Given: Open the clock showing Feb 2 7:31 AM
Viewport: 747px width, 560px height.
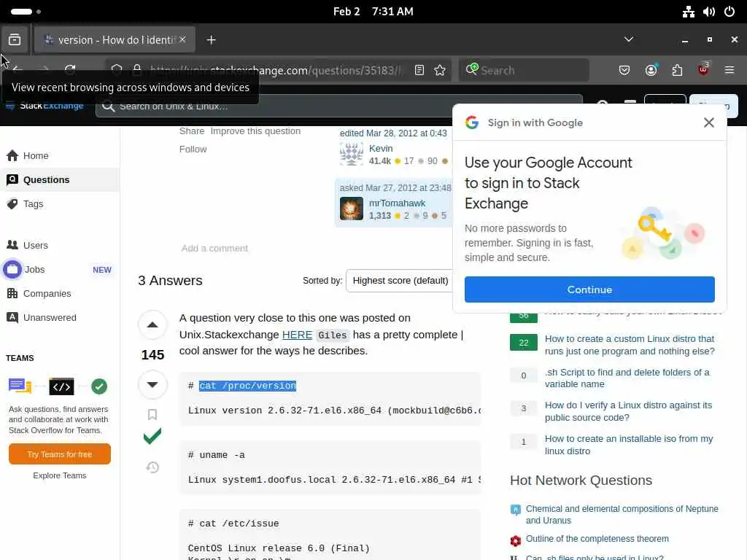Looking at the screenshot, I should point(373,12).
